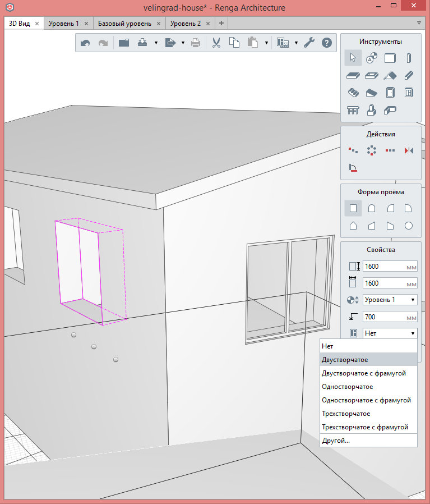Click the Save project icon

coord(142,43)
